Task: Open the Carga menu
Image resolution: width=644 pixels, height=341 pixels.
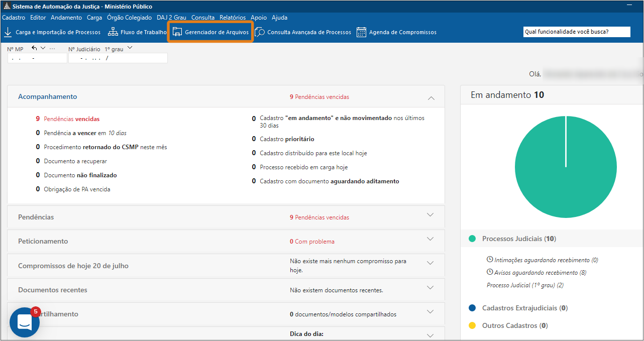Action: (x=94, y=18)
